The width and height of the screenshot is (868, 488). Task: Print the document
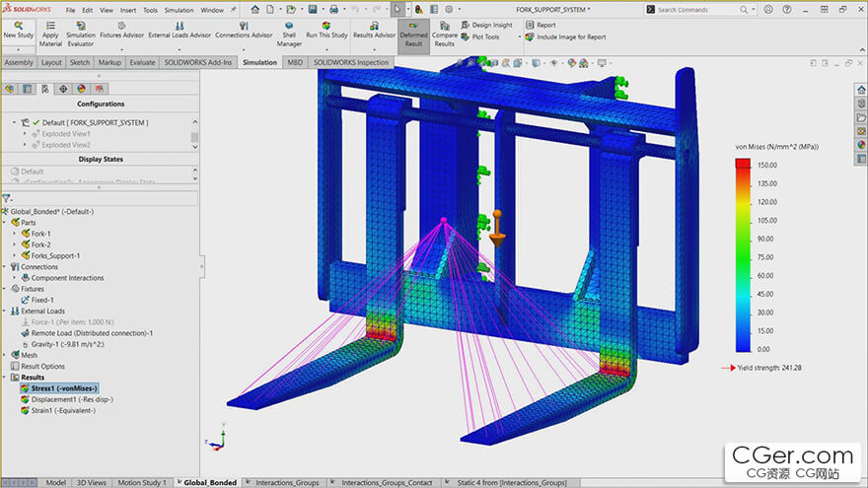333,10
